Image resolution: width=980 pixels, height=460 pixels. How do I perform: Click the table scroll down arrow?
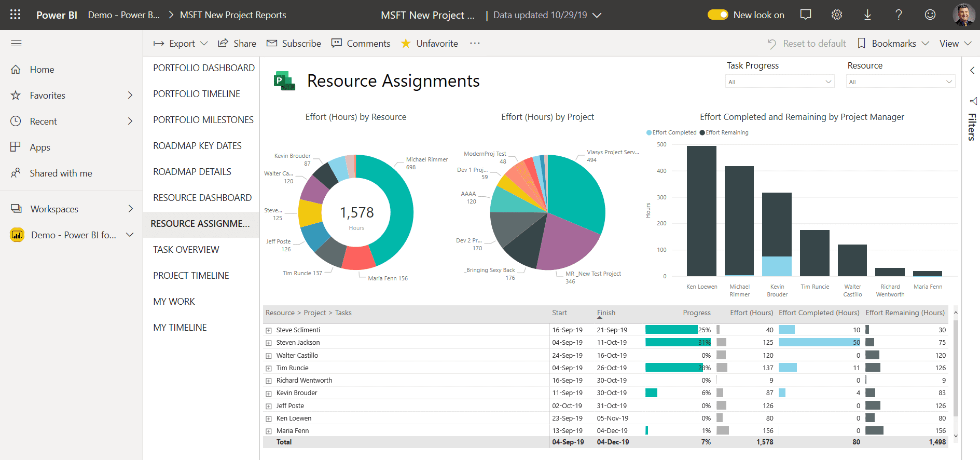click(x=956, y=436)
